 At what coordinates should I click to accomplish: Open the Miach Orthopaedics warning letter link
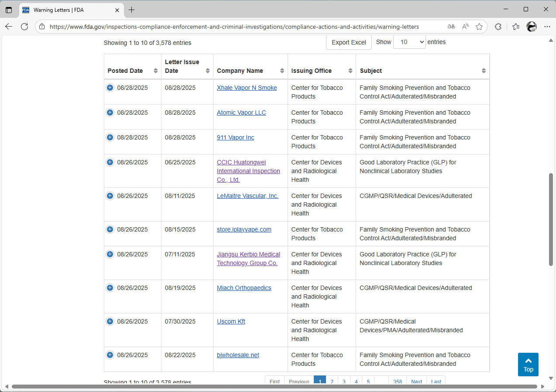click(x=244, y=288)
